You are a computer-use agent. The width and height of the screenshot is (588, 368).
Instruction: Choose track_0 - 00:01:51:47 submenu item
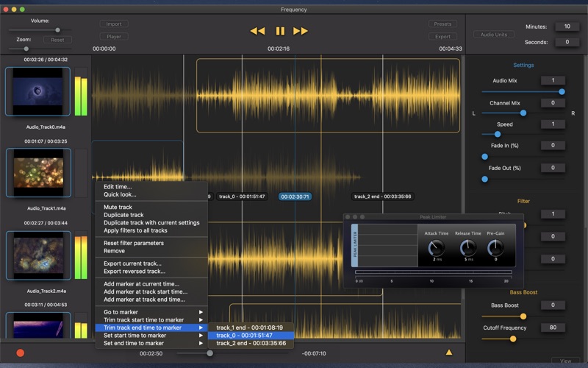[251, 336]
